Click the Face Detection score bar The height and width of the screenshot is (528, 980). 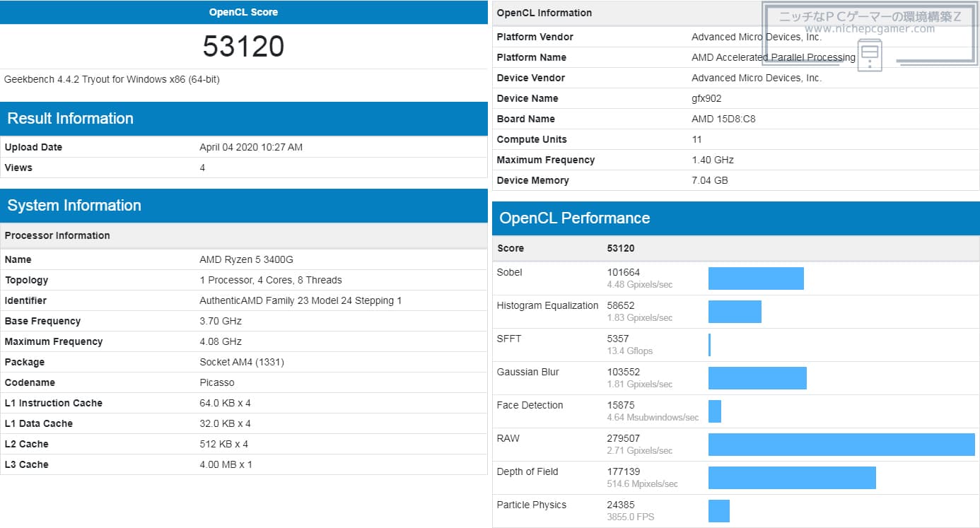715,411
